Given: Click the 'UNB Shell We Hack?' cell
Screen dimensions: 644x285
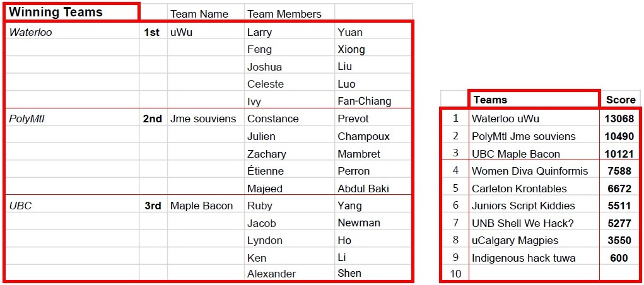Looking at the screenshot, I should pyautogui.click(x=533, y=223).
